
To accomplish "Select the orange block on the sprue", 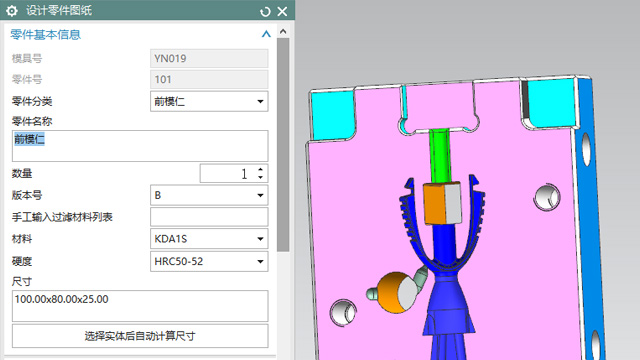I will point(442,203).
